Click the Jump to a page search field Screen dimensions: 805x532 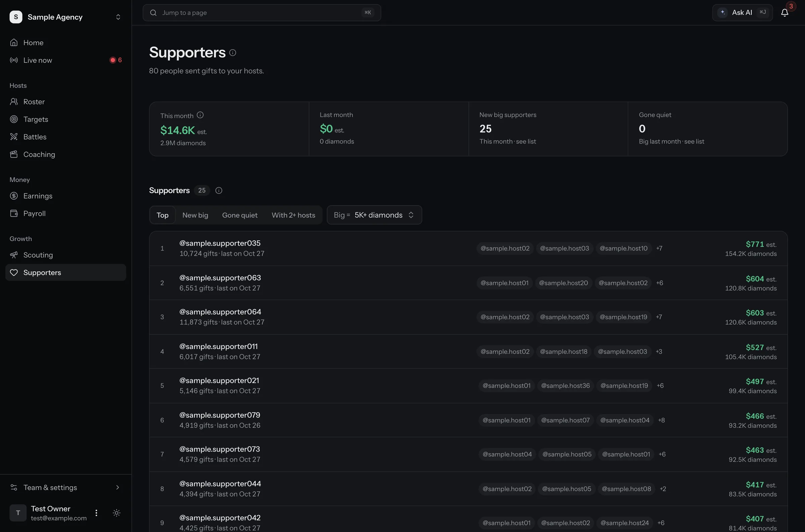coord(262,12)
